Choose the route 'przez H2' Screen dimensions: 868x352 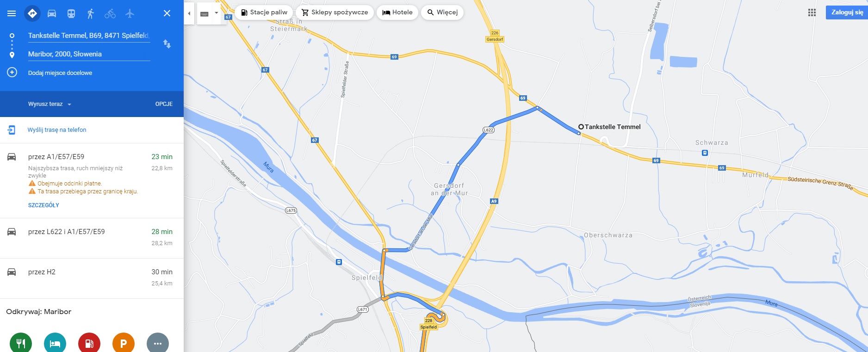(92, 278)
